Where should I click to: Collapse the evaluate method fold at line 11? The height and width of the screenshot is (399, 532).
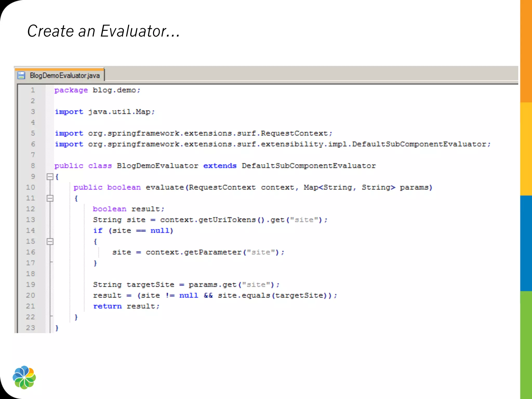click(50, 198)
